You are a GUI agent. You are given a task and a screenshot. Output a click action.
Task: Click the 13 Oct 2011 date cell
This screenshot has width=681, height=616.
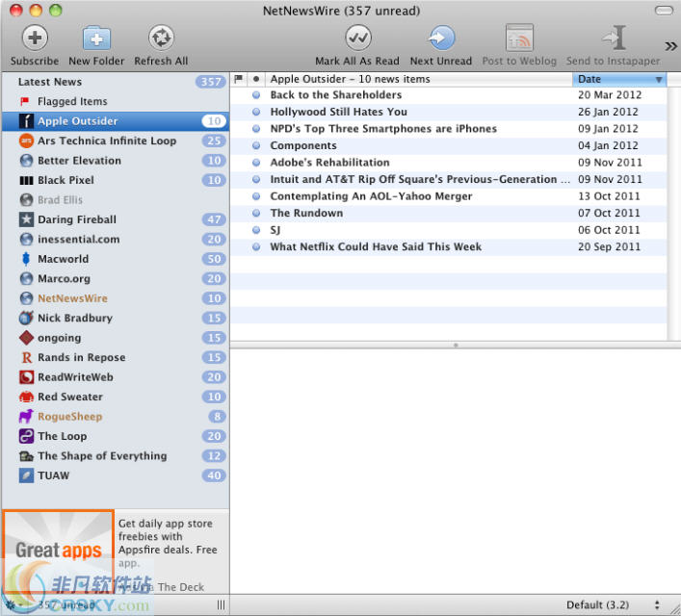pos(609,196)
